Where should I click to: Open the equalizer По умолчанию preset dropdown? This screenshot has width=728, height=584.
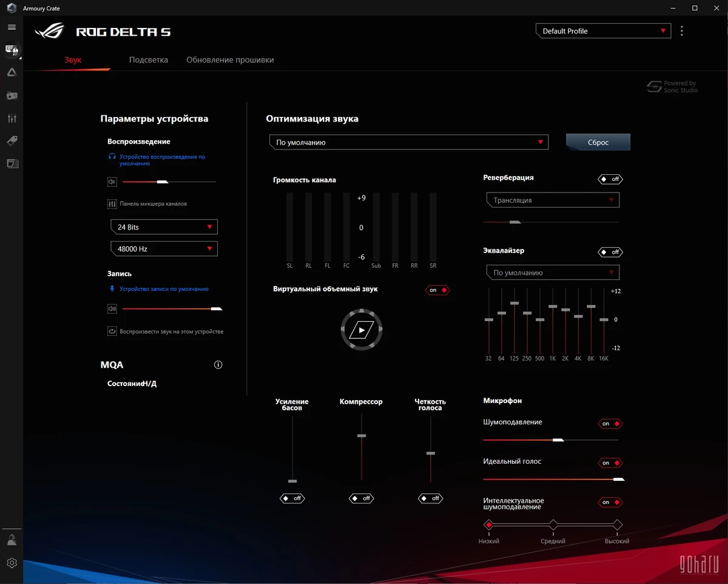click(553, 273)
